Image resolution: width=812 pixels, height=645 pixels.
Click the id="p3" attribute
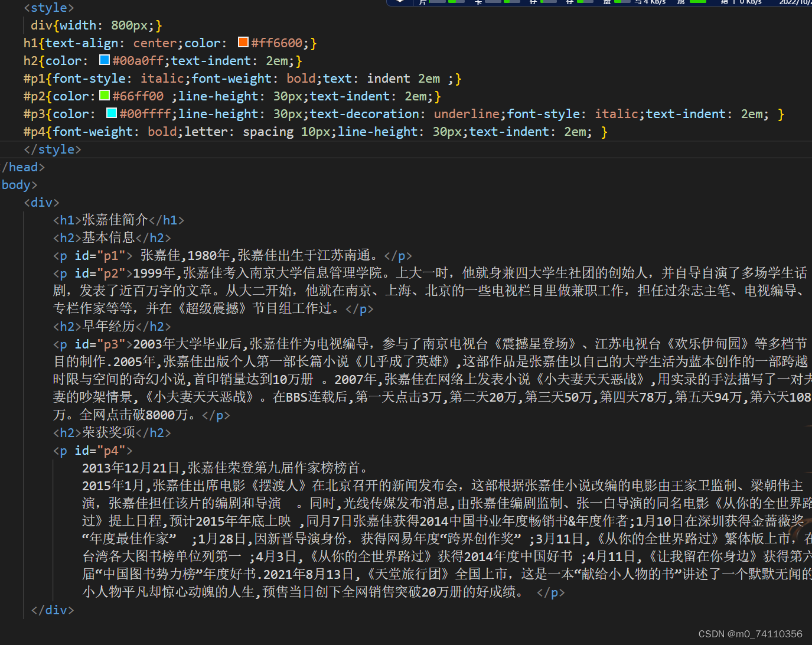pos(100,344)
